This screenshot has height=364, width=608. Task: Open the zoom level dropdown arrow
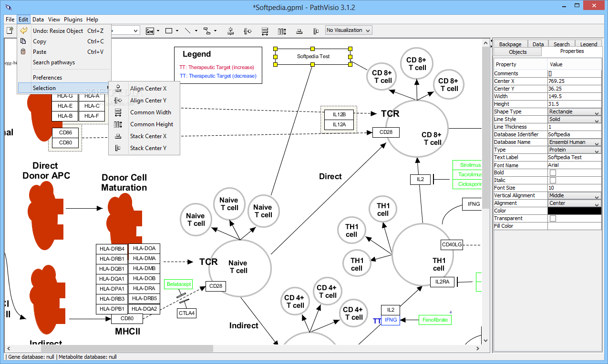(136, 30)
